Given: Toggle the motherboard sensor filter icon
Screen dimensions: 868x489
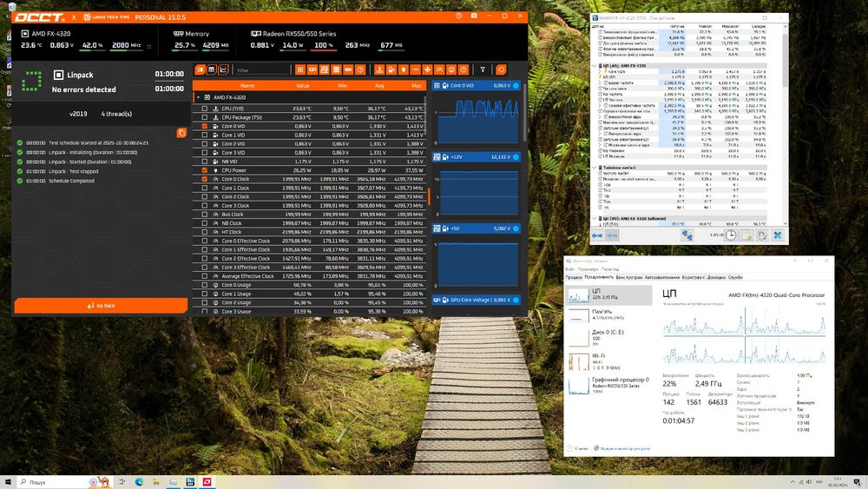Looking at the screenshot, I should tap(325, 69).
